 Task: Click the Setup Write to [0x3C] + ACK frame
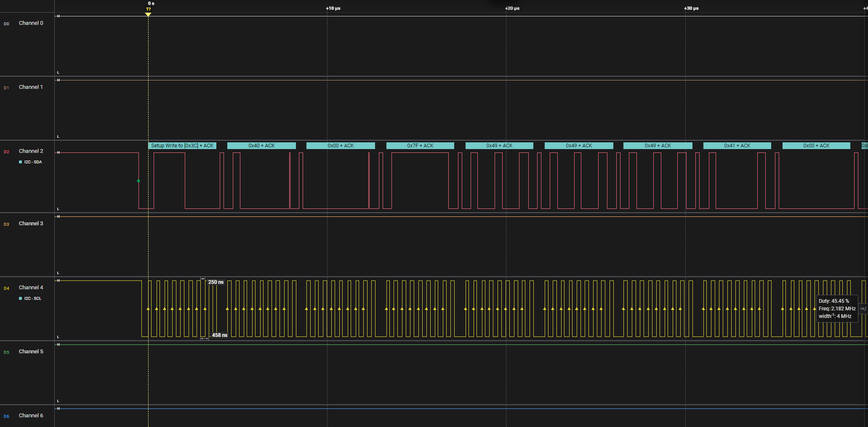pyautogui.click(x=182, y=146)
